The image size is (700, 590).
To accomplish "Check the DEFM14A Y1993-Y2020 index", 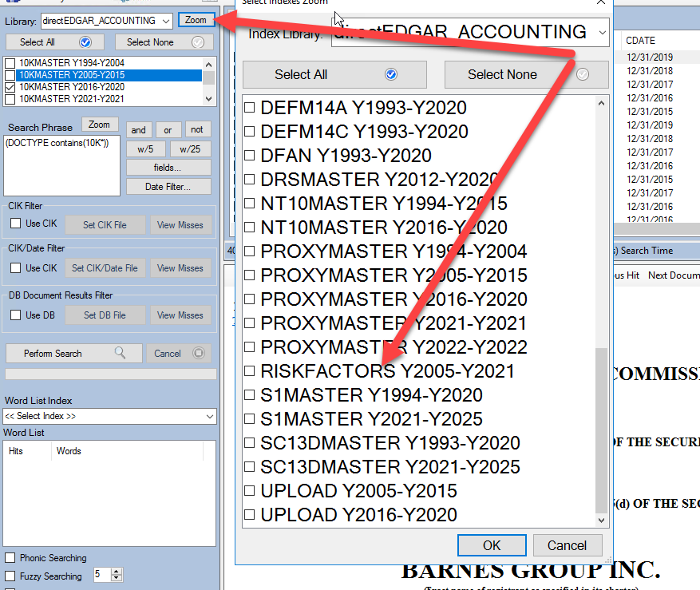I will click(x=250, y=107).
